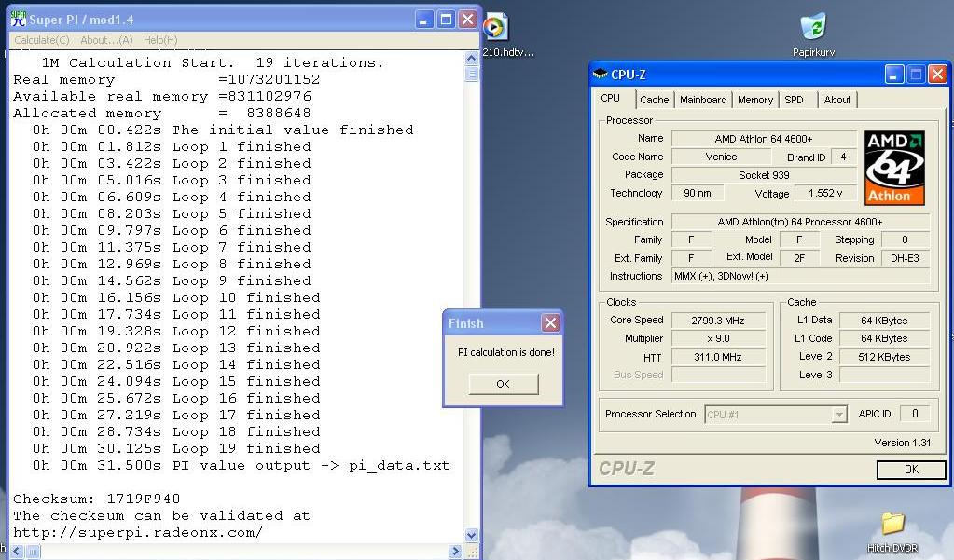This screenshot has width=954, height=560.
Task: Click the Specification field text
Action: (x=800, y=222)
